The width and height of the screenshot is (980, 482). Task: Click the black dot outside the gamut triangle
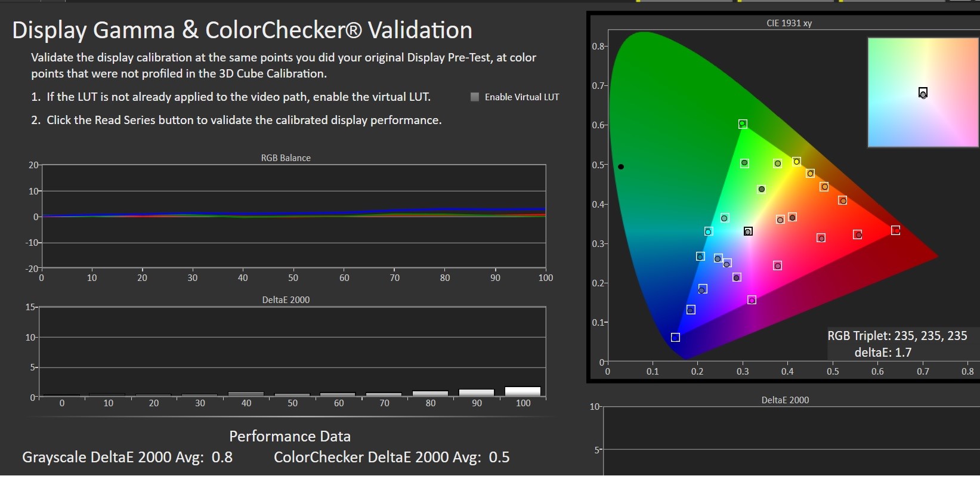point(621,167)
